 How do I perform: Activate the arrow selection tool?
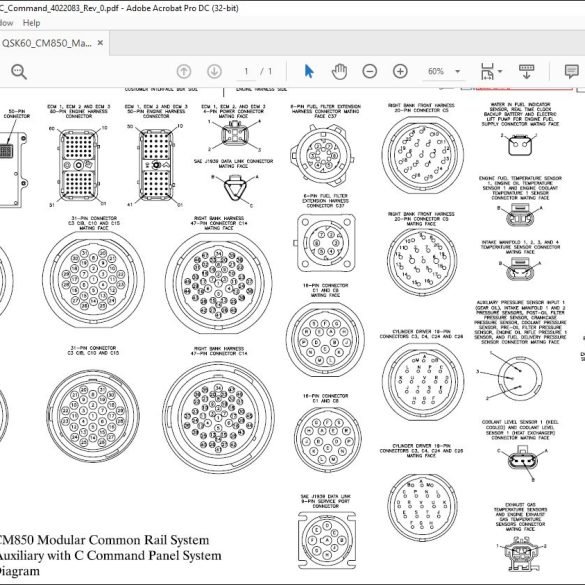(309, 71)
